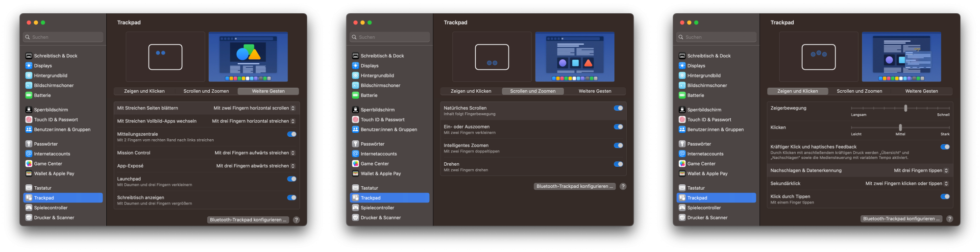980x252 pixels.
Task: Click Klicken pressure slider
Action: 900,127
